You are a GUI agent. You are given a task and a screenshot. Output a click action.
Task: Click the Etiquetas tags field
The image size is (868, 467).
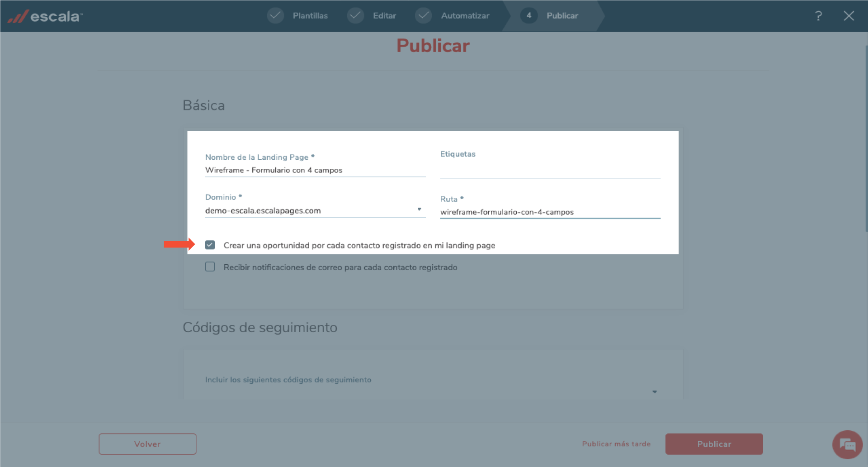pos(550,171)
